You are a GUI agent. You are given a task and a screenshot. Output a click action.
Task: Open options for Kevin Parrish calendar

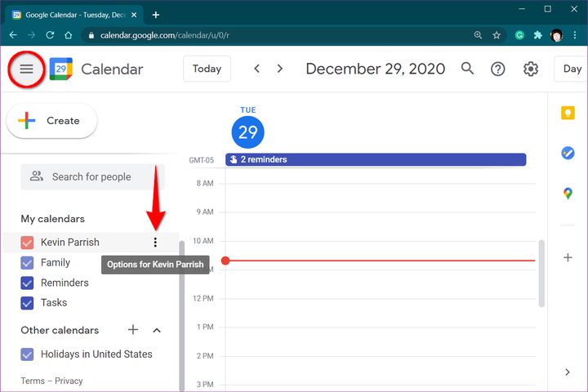[x=155, y=243]
